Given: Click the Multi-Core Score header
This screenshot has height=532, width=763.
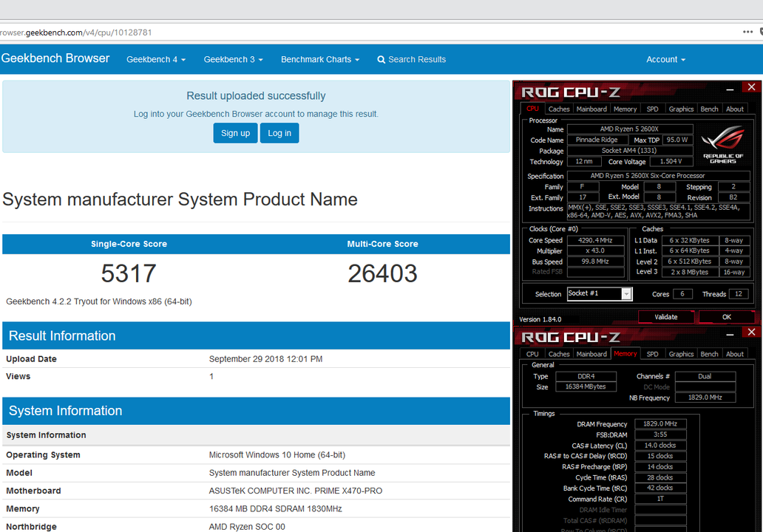Looking at the screenshot, I should (x=382, y=244).
